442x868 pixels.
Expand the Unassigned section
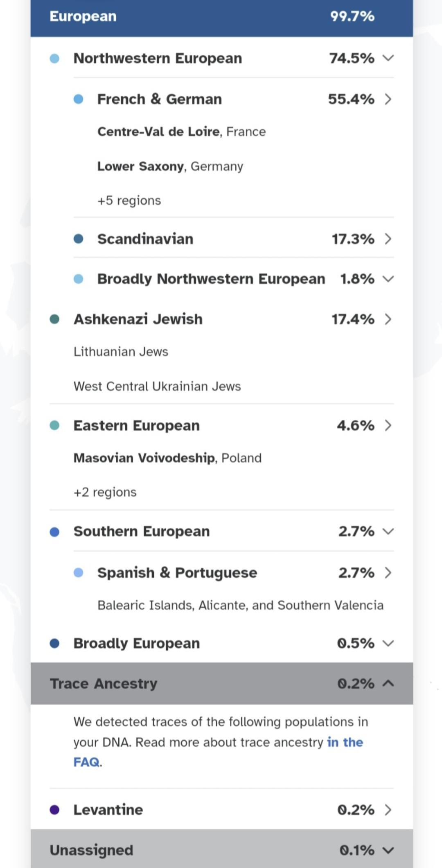click(388, 850)
